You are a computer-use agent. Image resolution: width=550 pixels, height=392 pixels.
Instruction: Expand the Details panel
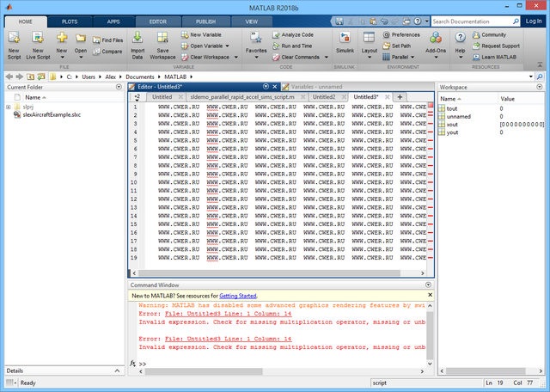(116, 371)
